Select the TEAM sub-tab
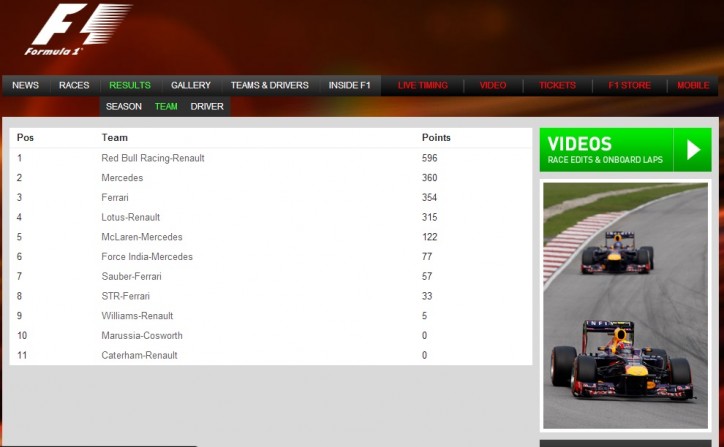Screen dimensions: 724x447 [x=166, y=107]
